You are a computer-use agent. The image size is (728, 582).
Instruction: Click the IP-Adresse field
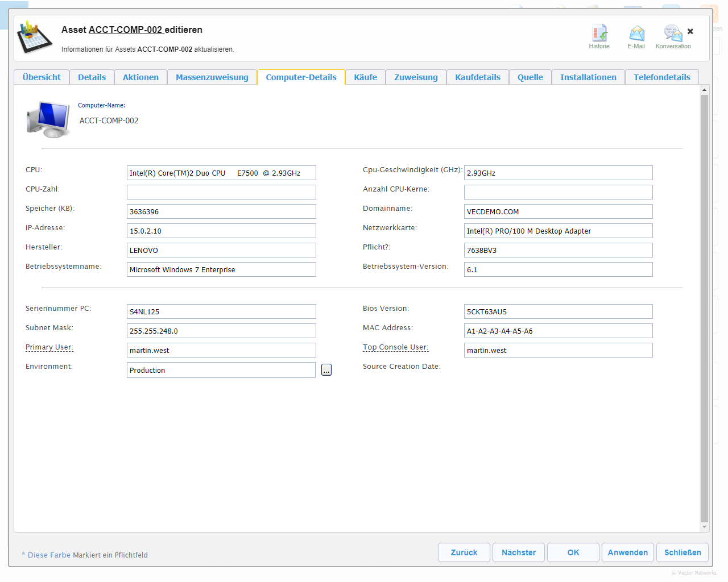[x=221, y=231]
